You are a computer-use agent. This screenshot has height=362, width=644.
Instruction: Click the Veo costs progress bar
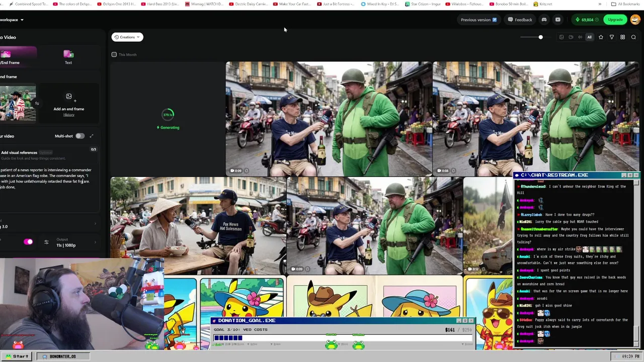tap(342, 338)
